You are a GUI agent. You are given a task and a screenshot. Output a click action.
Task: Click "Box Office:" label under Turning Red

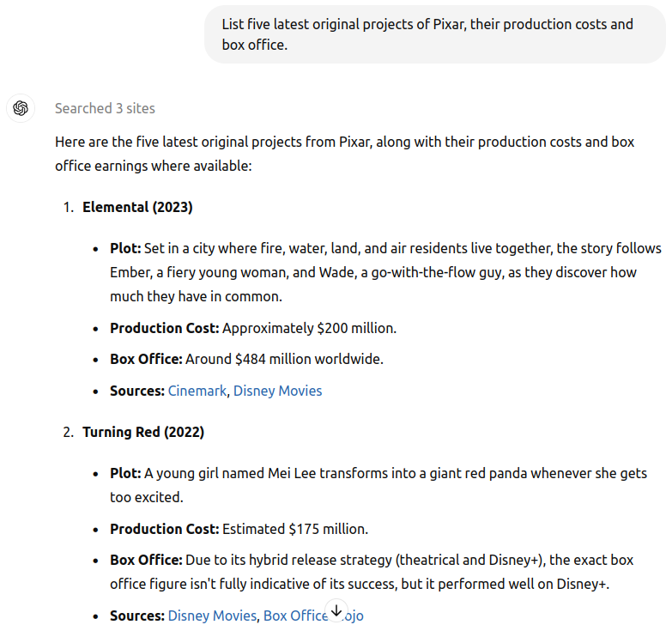tap(146, 560)
